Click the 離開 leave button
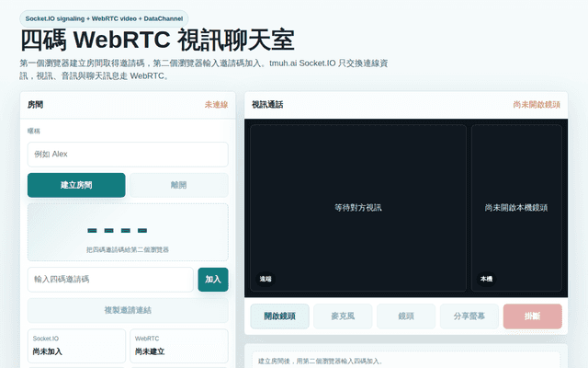 point(179,185)
